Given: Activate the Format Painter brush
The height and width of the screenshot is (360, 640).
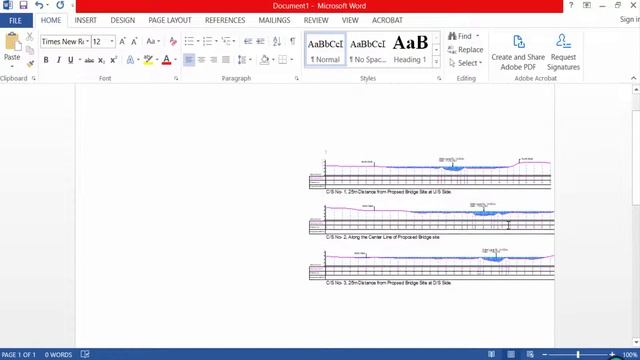Looking at the screenshot, I should tap(30, 63).
